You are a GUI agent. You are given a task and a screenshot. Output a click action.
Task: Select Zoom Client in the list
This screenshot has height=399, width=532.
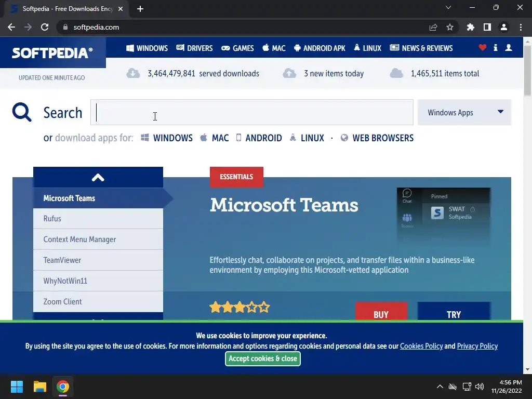[x=98, y=302]
